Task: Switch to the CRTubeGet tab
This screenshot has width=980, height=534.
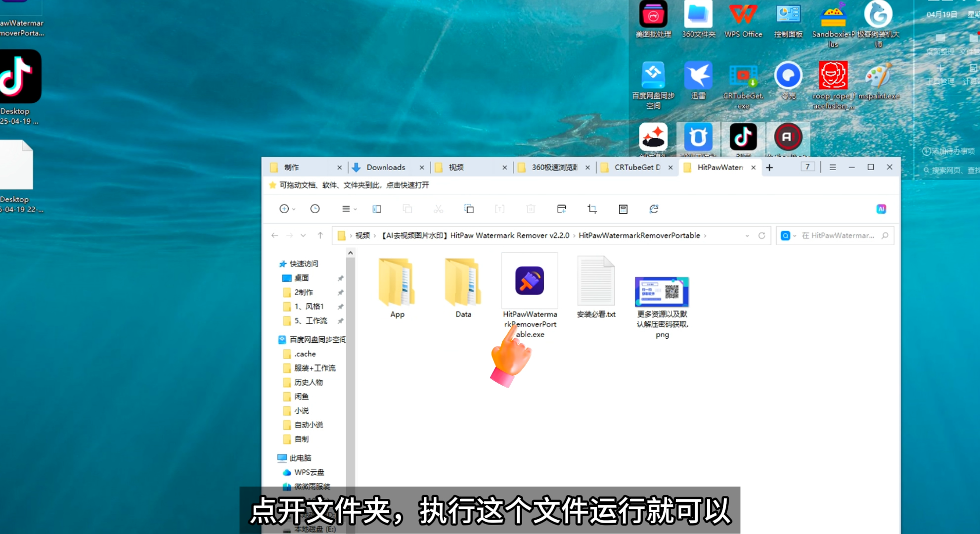Action: click(x=637, y=168)
